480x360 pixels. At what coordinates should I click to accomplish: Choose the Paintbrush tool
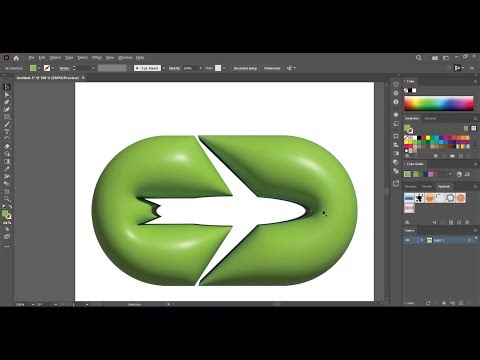7,124
